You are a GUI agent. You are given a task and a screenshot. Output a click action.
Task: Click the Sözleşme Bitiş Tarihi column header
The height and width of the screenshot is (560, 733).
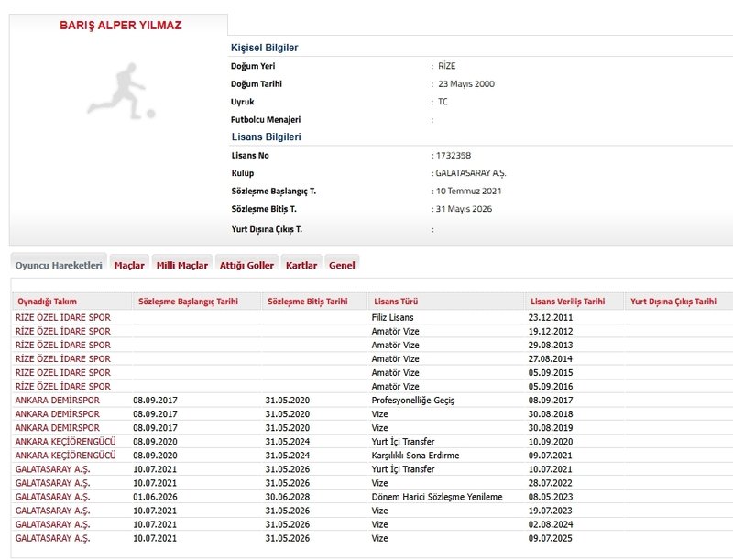pyautogui.click(x=307, y=302)
